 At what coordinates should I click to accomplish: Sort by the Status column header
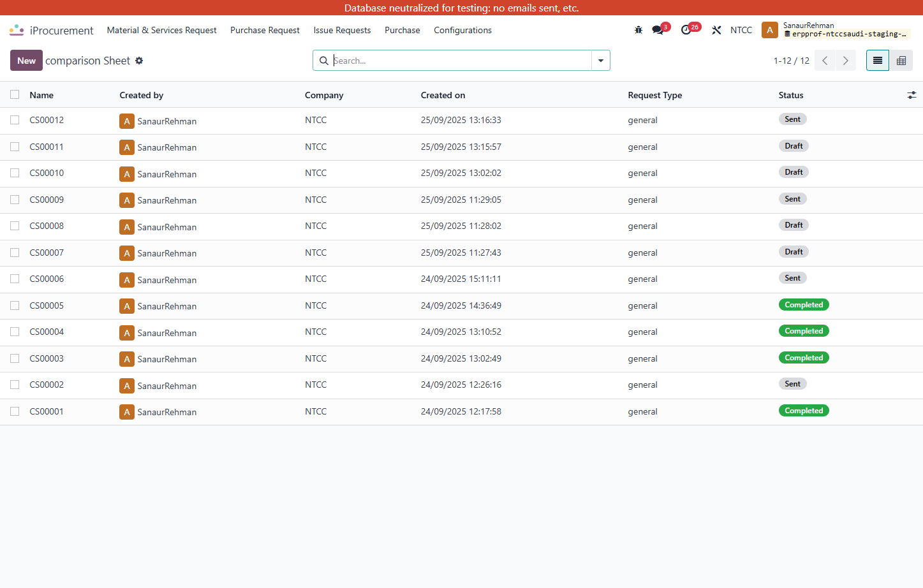[791, 95]
